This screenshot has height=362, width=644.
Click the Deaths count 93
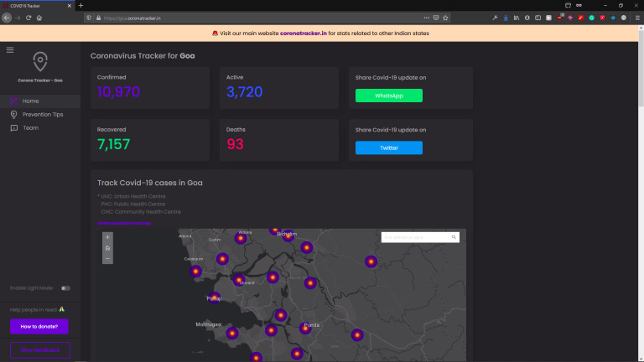point(235,144)
